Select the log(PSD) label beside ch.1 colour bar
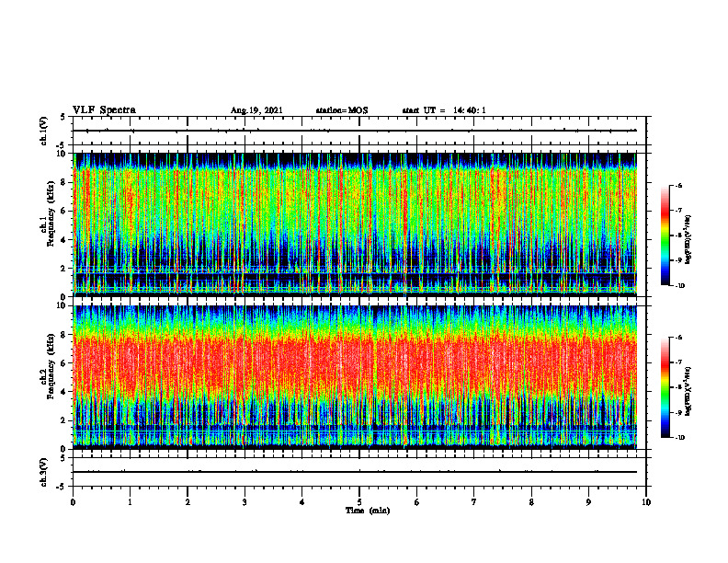728x563 pixels. 688,240
